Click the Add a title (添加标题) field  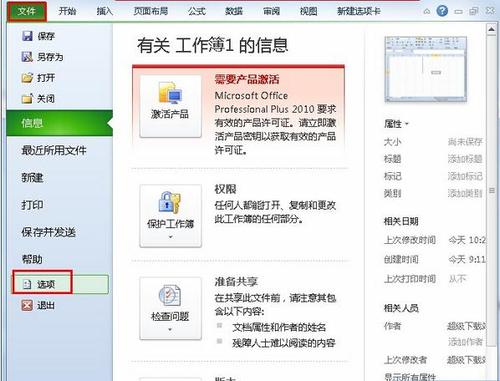465,159
